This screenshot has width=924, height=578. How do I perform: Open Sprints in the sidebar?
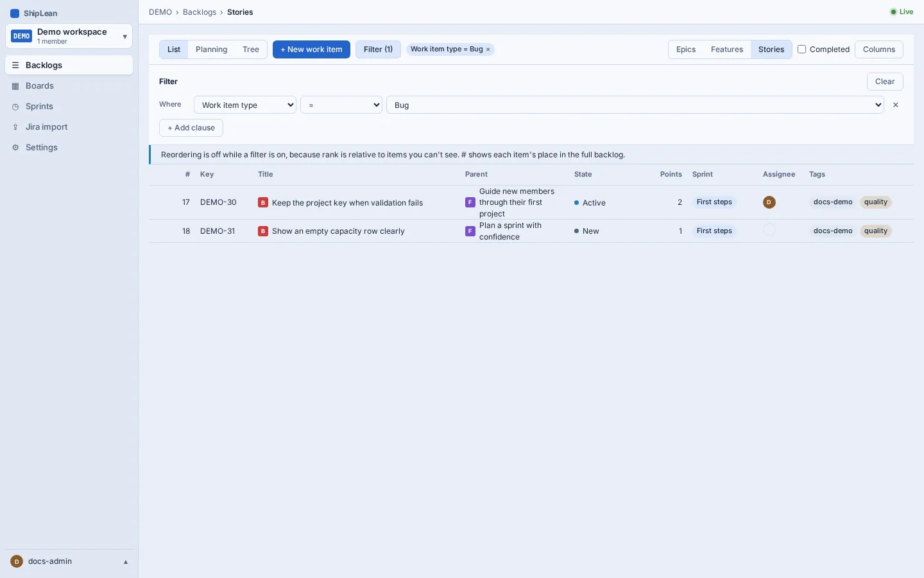(x=69, y=106)
